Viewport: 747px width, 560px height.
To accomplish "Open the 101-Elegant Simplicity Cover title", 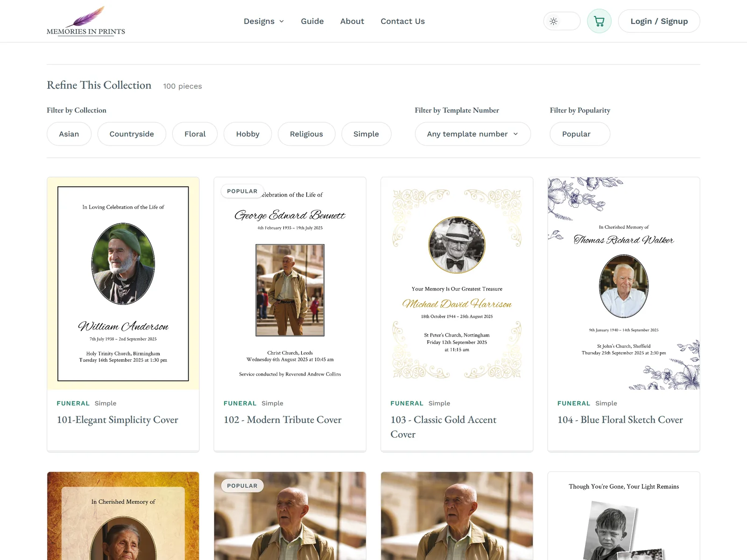I will (118, 420).
